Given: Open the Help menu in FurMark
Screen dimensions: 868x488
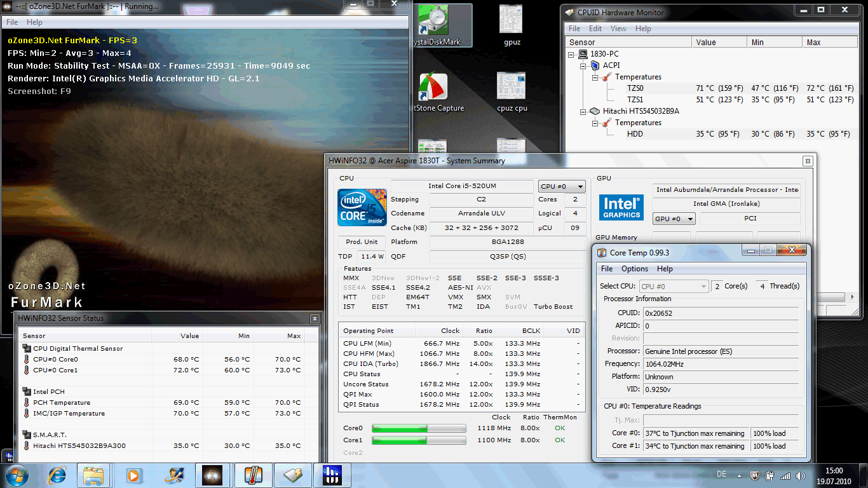Looking at the screenshot, I should [x=34, y=22].
